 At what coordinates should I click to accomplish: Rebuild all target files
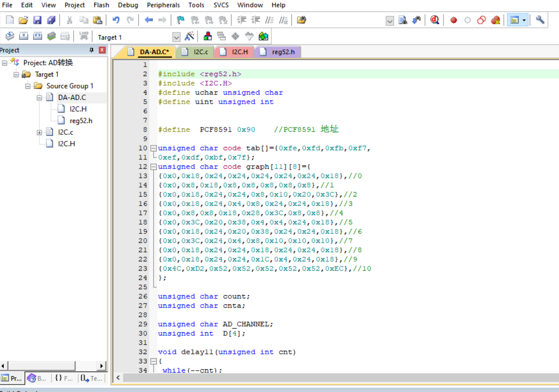pyautogui.click(x=38, y=36)
